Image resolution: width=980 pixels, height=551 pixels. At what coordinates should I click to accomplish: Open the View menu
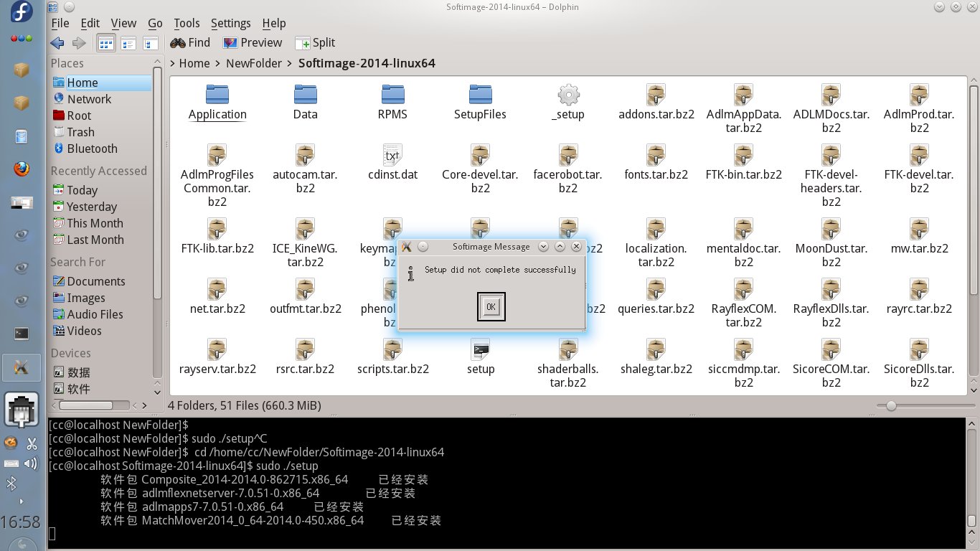pyautogui.click(x=124, y=23)
